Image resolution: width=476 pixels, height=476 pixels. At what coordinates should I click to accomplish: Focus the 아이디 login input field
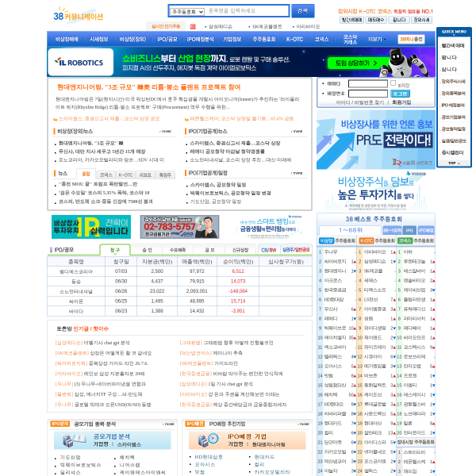[x=367, y=83]
